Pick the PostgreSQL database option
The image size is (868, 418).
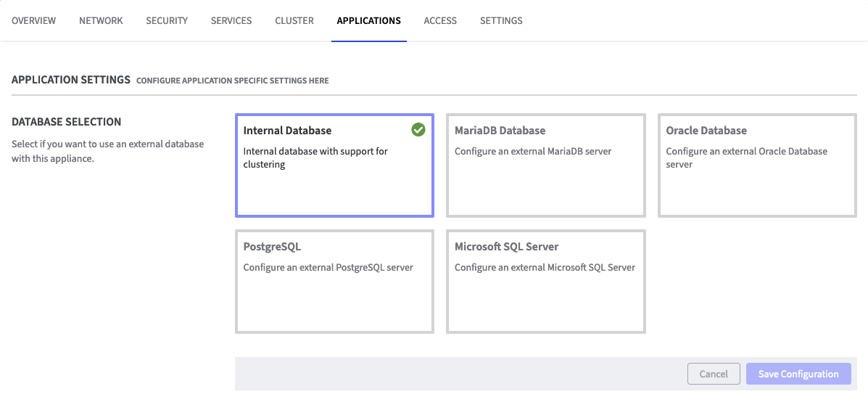pos(334,282)
